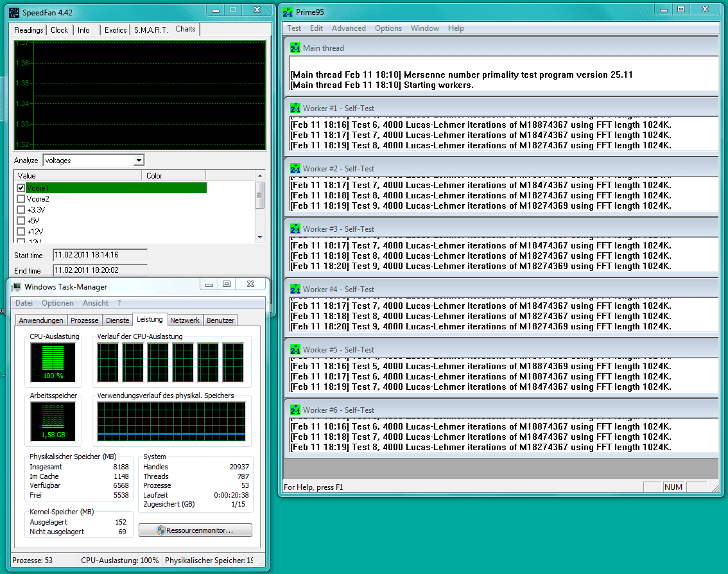728x574 pixels.
Task: Click the Ressourcenmonitor button
Action: click(x=195, y=530)
